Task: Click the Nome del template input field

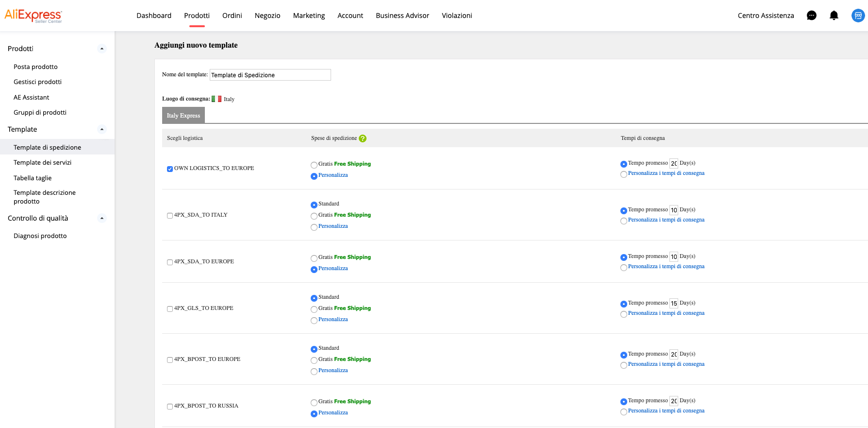Action: point(270,75)
